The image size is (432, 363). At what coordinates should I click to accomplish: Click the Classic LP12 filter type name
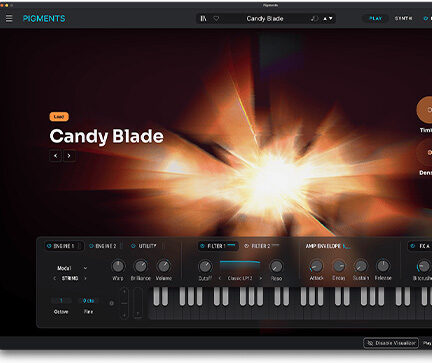click(240, 278)
